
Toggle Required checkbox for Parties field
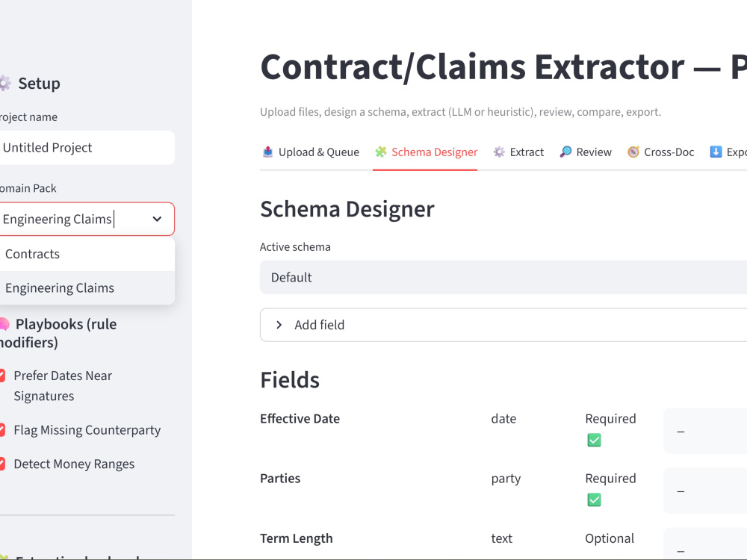[x=594, y=500]
